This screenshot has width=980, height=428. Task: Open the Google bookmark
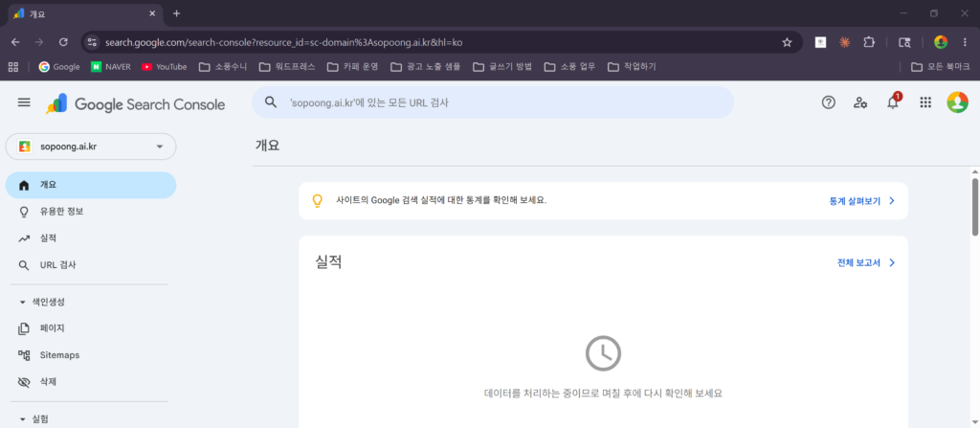(59, 66)
